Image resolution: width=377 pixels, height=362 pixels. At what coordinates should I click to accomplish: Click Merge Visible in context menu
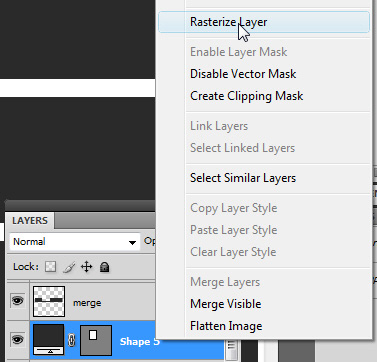pyautogui.click(x=225, y=304)
